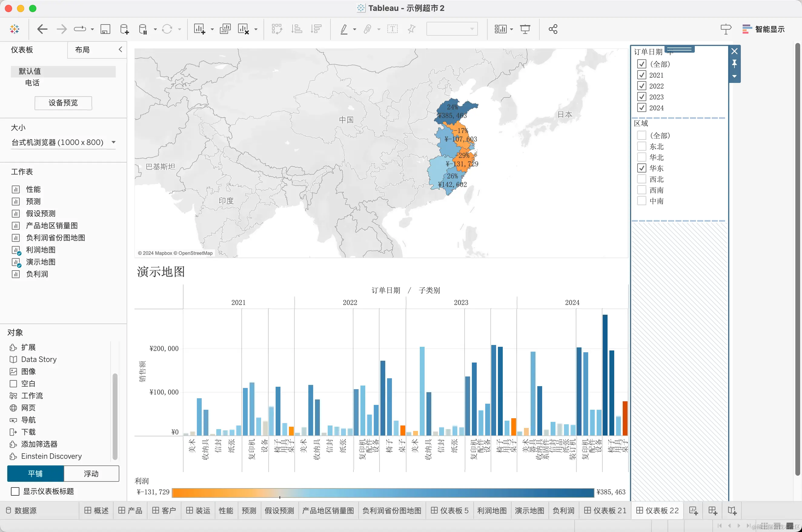Enable 显示仪表板标题 checkbox
The height and width of the screenshot is (532, 802).
[15, 491]
